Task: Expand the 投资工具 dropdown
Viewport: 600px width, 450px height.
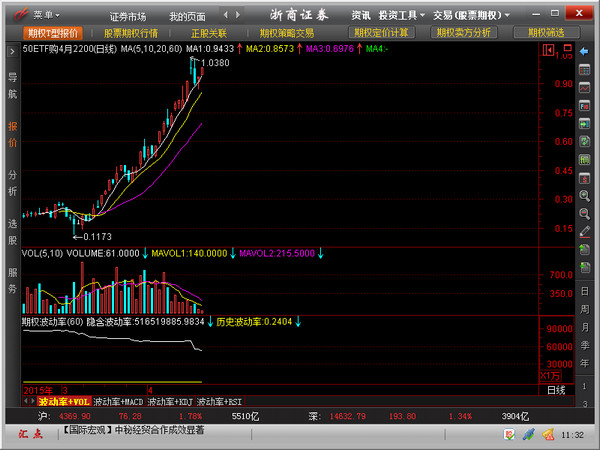Action: (x=400, y=16)
